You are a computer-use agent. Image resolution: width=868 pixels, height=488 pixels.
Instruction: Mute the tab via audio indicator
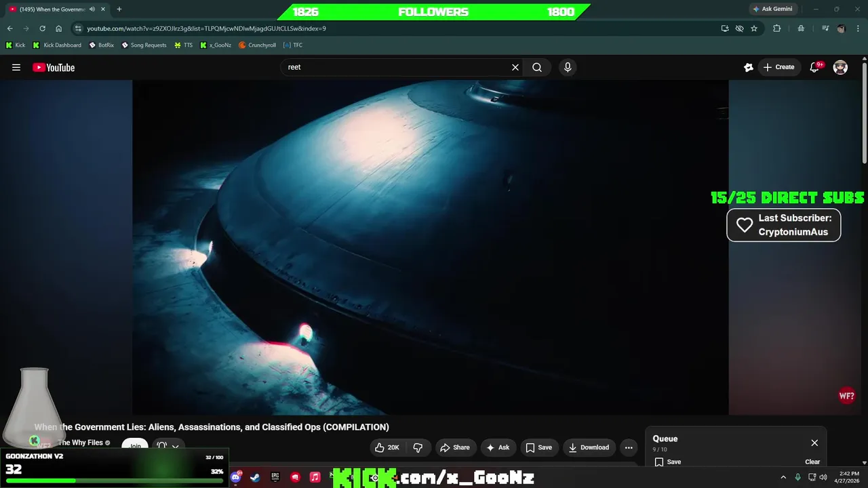[x=92, y=9]
